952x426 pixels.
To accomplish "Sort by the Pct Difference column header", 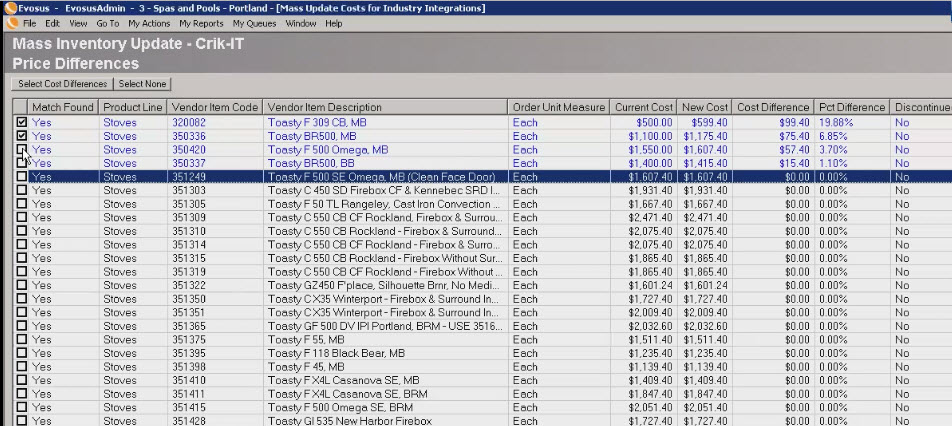I will pos(852,107).
